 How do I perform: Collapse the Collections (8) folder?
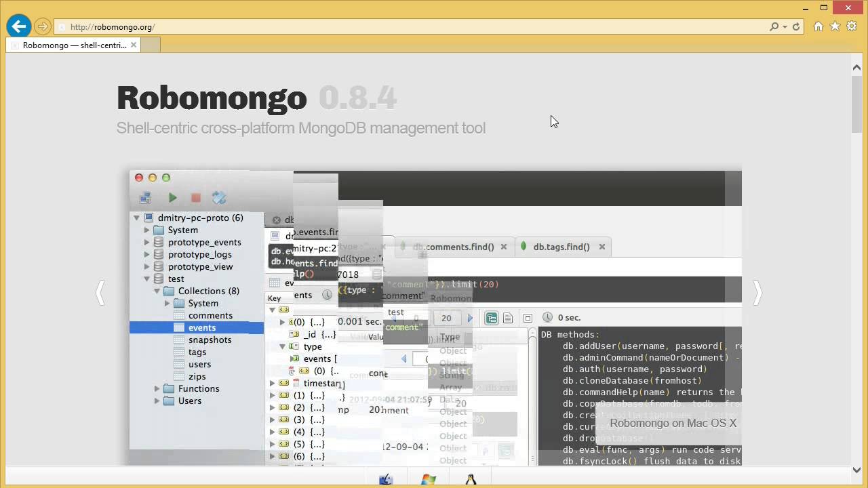[157, 291]
